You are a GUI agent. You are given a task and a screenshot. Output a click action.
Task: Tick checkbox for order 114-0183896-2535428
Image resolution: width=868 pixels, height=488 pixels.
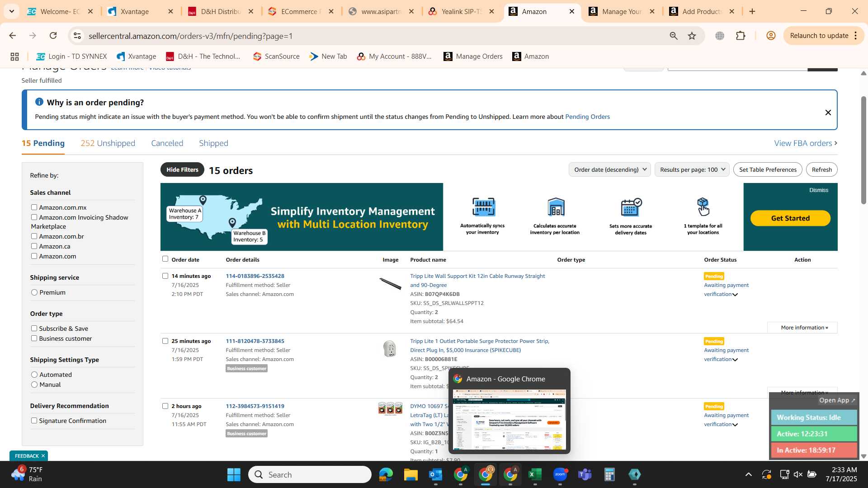[x=165, y=276]
